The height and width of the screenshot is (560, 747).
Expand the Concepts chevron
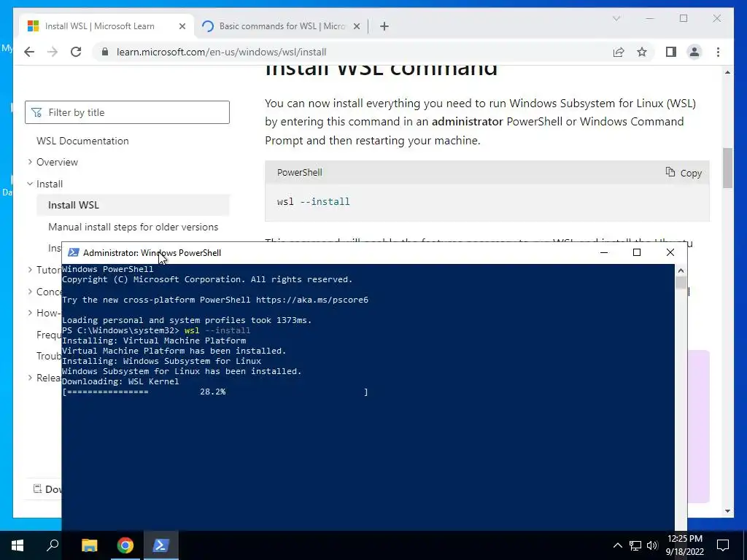(x=30, y=292)
